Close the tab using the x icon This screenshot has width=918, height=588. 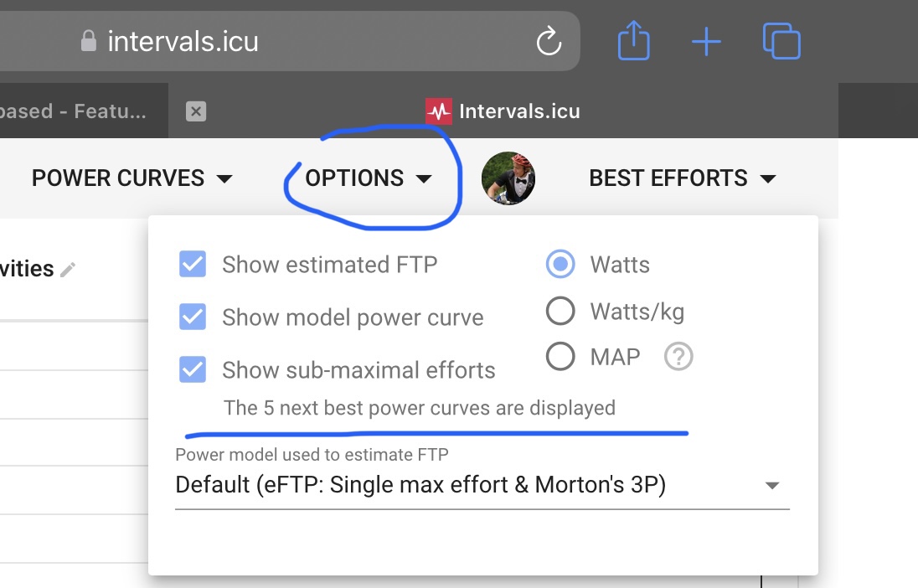195,111
